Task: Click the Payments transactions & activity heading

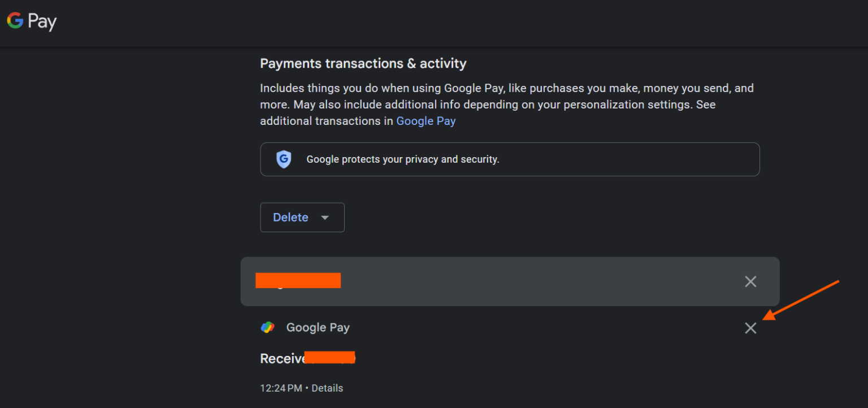Action: 363,63
